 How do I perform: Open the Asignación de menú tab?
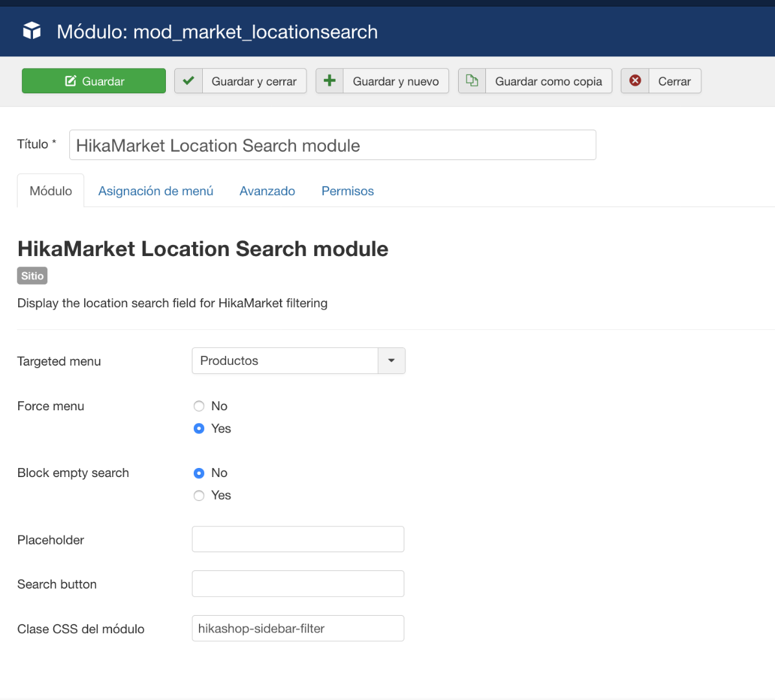tap(156, 191)
